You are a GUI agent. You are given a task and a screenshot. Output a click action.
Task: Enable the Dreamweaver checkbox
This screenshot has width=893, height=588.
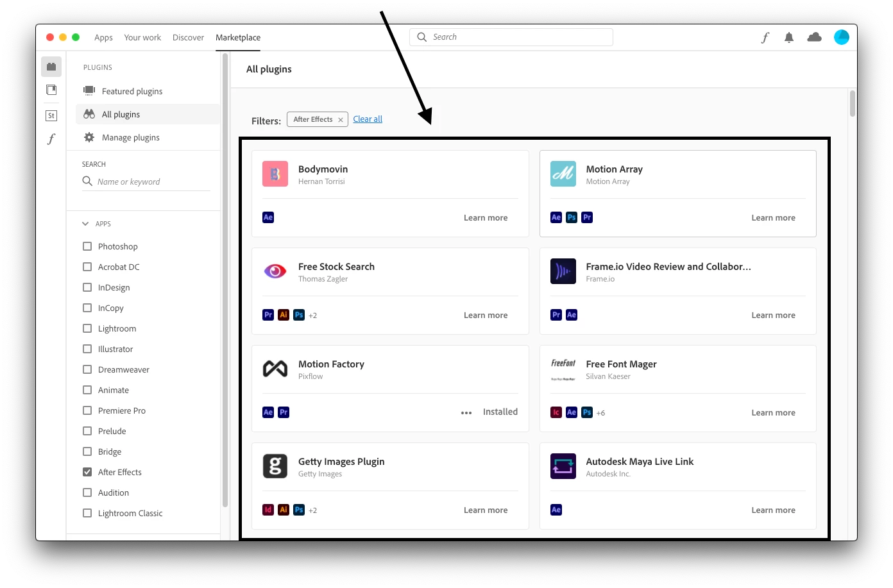point(87,369)
